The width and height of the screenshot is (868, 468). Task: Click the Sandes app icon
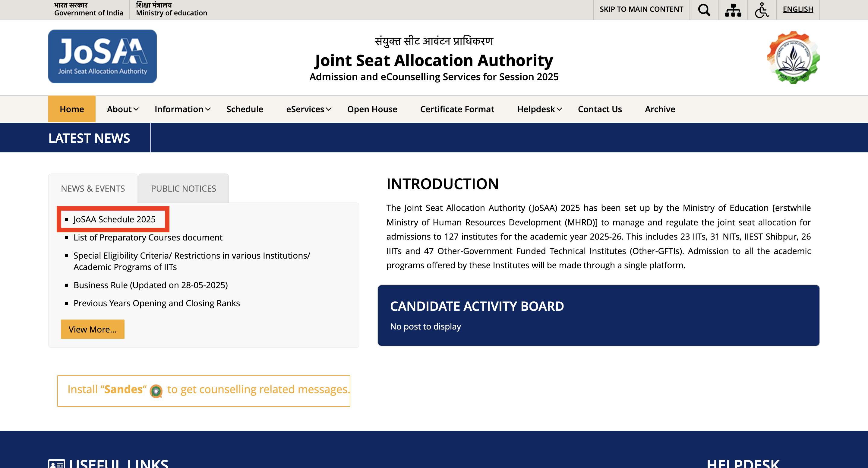pos(156,391)
